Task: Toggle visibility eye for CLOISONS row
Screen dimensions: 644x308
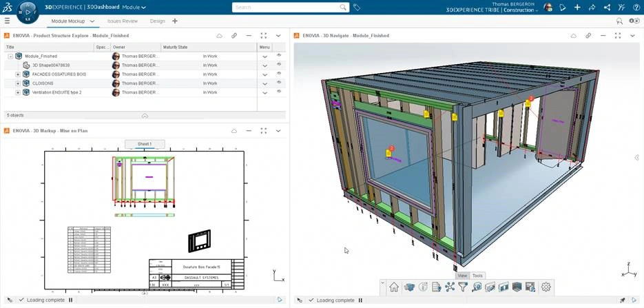Action: 279,82
